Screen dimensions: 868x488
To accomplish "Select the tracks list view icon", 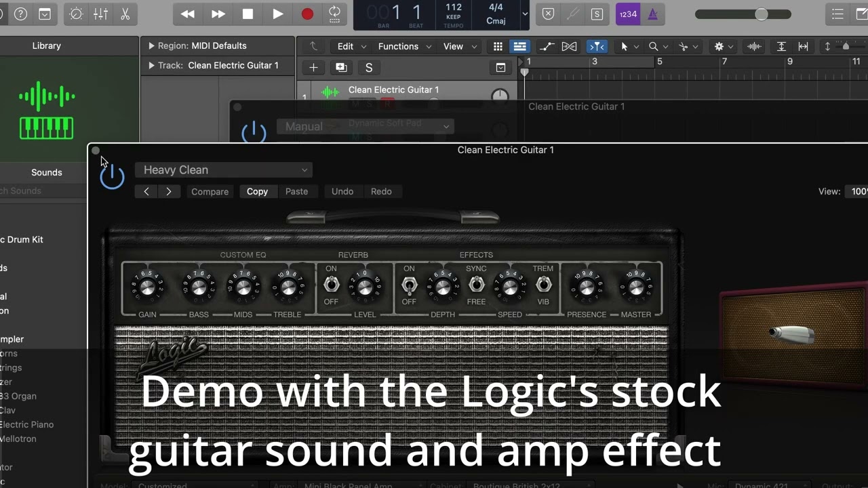I will (x=519, y=46).
